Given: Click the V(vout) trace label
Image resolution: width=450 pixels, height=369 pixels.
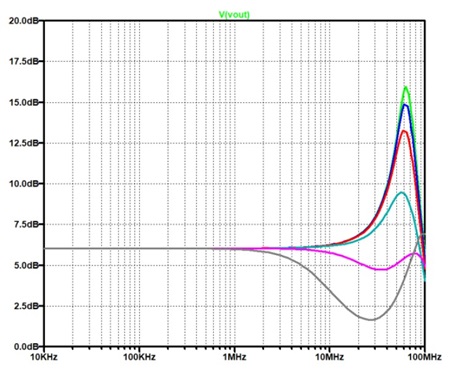Looking at the screenshot, I should 234,14.
